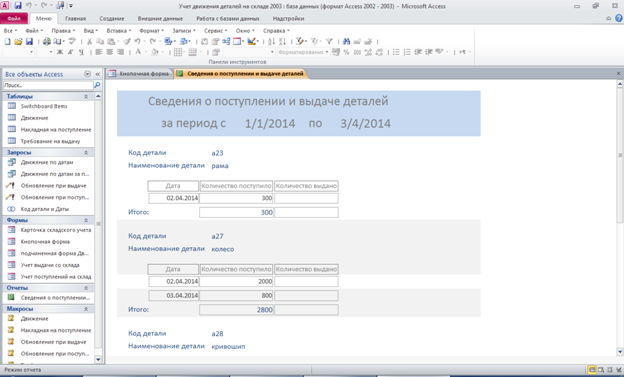Toggle Report View button in status bar
This screenshot has width=624, height=377.
[x=592, y=370]
